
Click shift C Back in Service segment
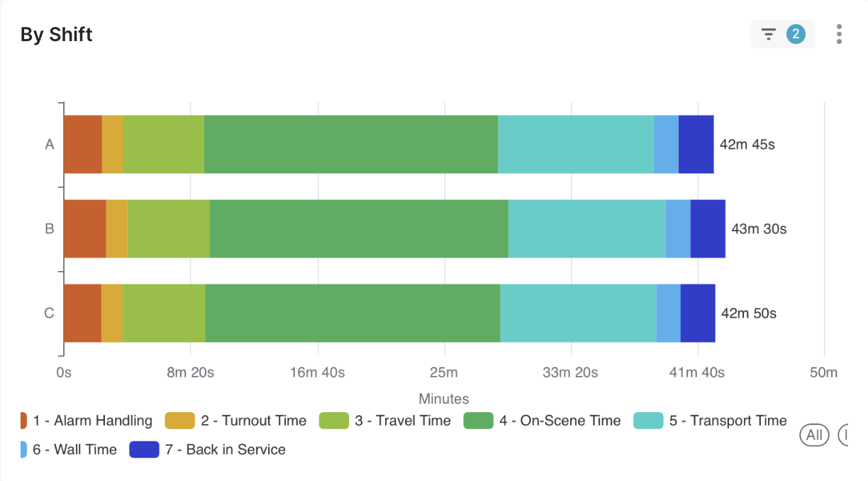[x=698, y=313]
